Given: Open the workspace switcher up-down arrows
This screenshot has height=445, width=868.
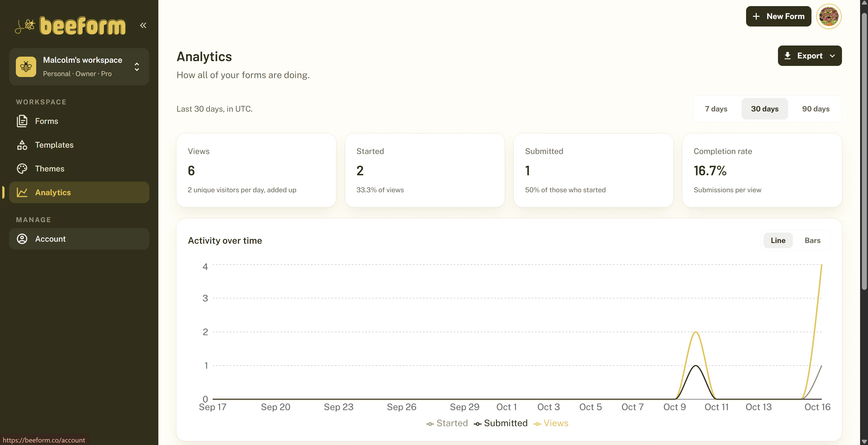Looking at the screenshot, I should tap(137, 66).
